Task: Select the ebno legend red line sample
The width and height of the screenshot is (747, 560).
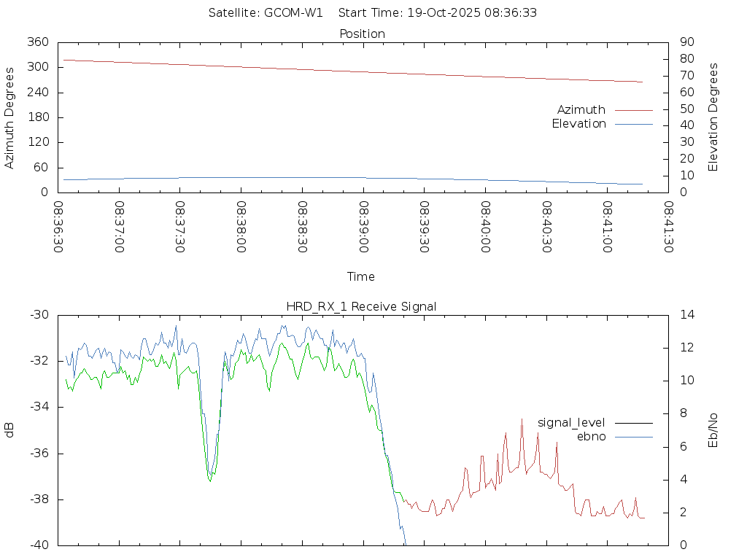Action: [x=633, y=437]
